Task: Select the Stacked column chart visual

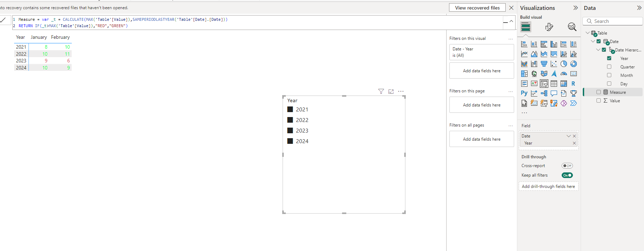Action: click(x=534, y=44)
